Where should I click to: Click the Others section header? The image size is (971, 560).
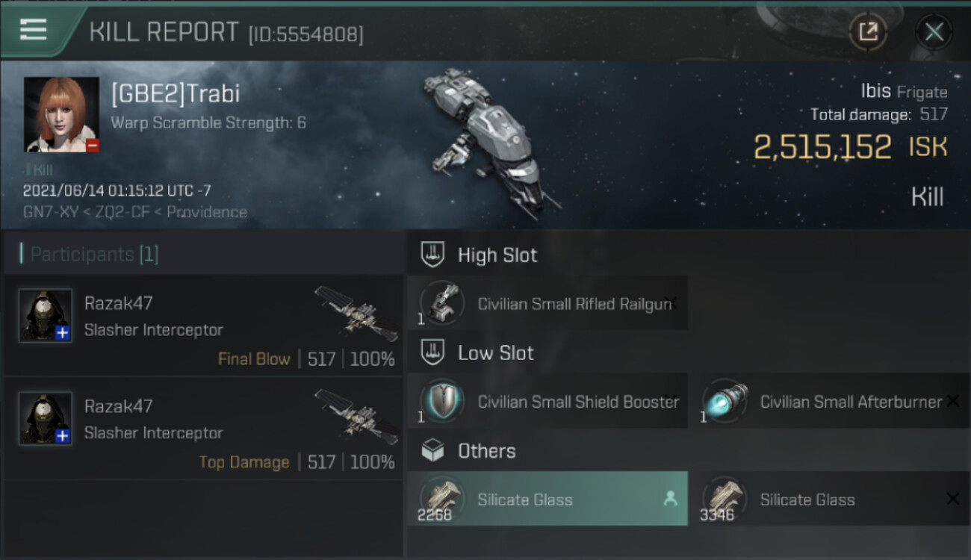[486, 451]
